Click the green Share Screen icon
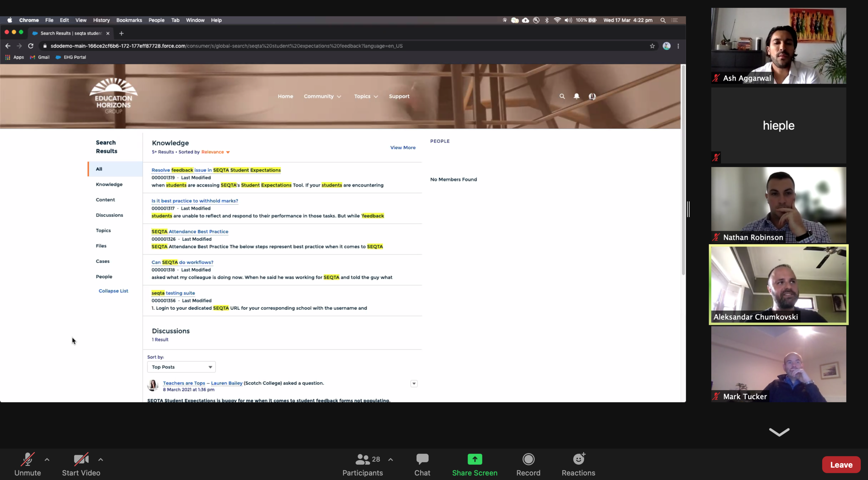This screenshot has width=868, height=480. click(475, 459)
